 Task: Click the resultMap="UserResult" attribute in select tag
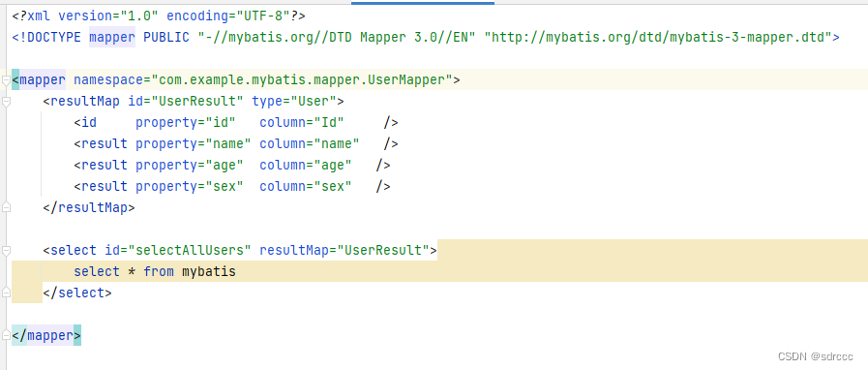tap(344, 250)
